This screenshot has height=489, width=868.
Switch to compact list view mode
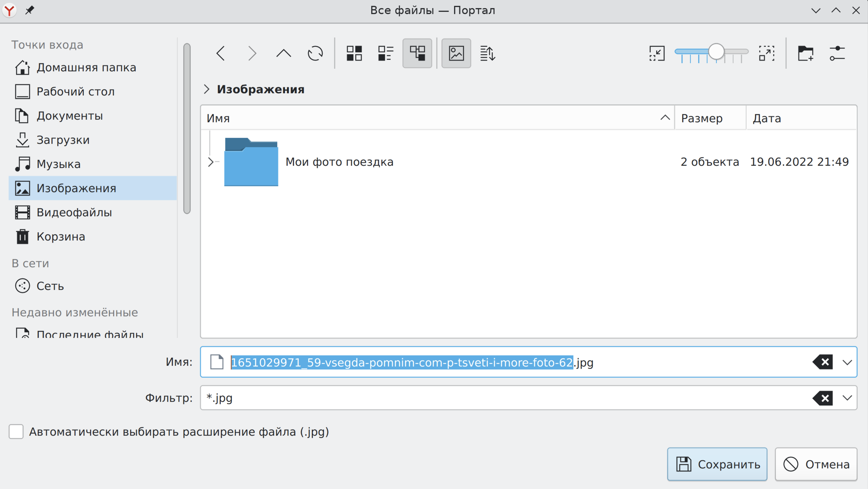click(x=386, y=53)
